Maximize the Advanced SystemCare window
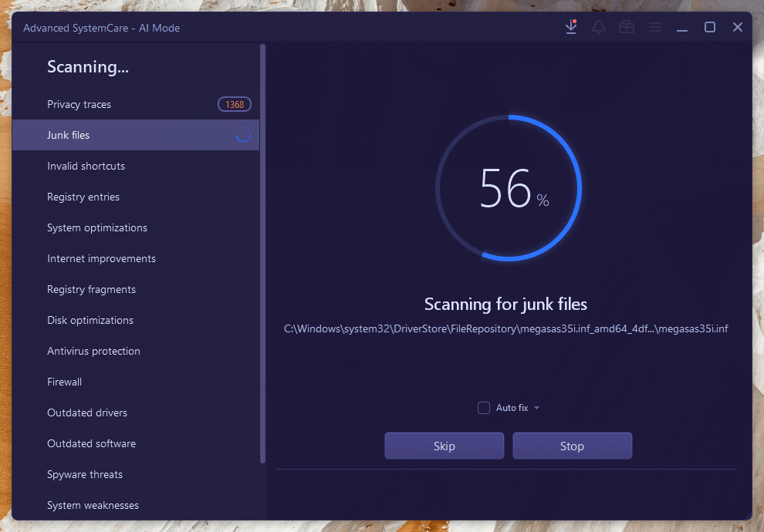The height and width of the screenshot is (532, 764). click(710, 27)
